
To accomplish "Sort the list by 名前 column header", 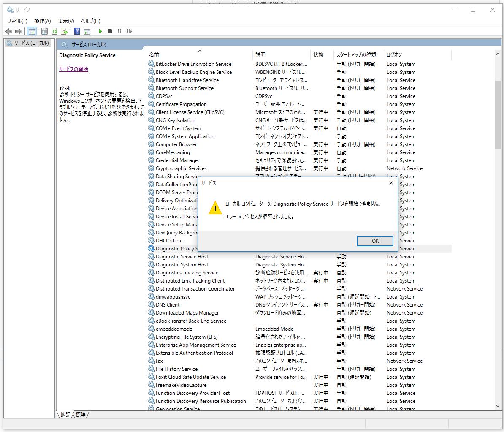I will coord(154,55).
